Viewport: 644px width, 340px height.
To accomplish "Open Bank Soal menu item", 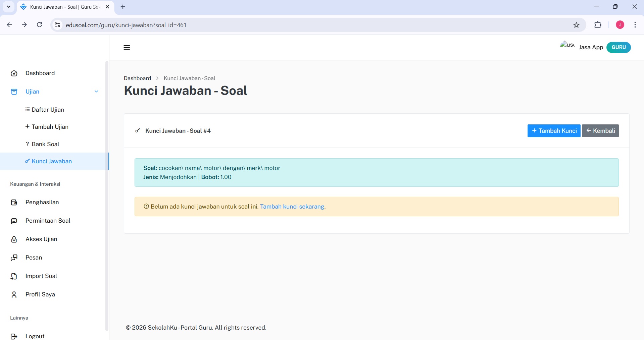I will tap(45, 144).
